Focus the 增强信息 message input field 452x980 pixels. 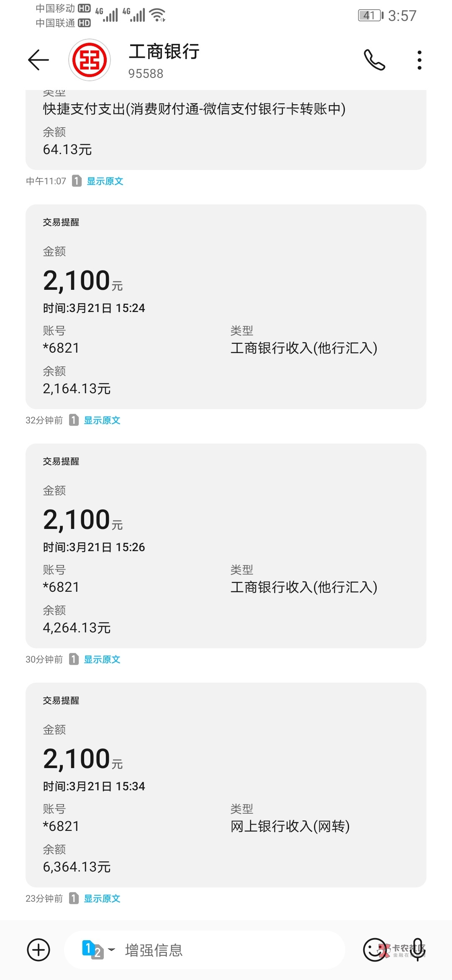tap(226, 950)
